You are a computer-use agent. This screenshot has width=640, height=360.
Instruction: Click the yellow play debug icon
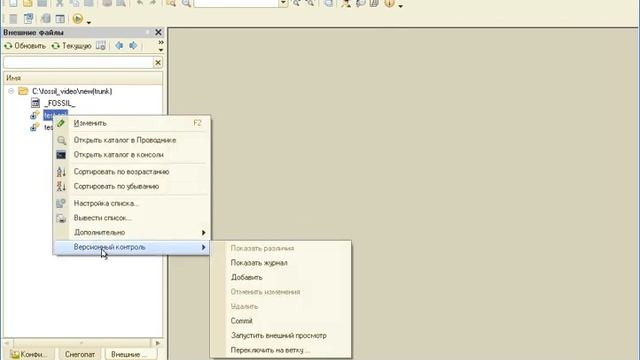point(78,19)
